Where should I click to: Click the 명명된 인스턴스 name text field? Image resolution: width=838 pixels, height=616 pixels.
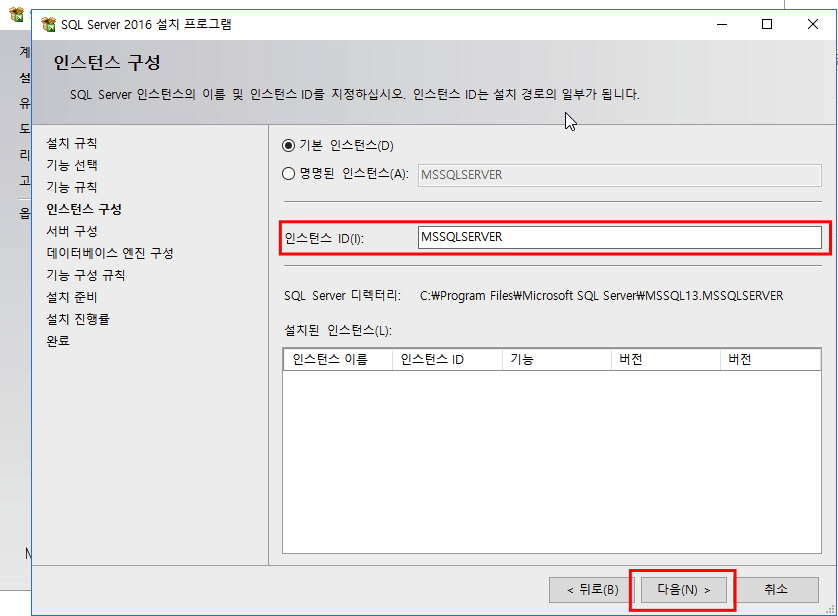[619, 175]
